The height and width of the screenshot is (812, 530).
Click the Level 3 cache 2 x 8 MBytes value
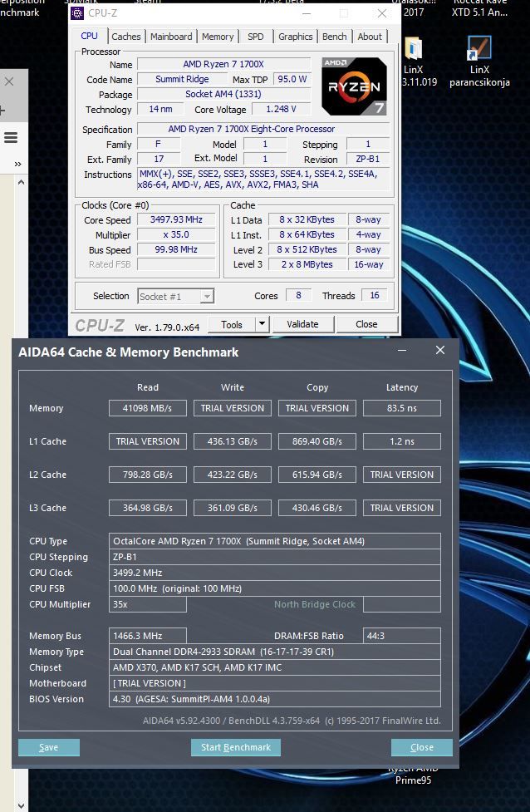point(307,264)
